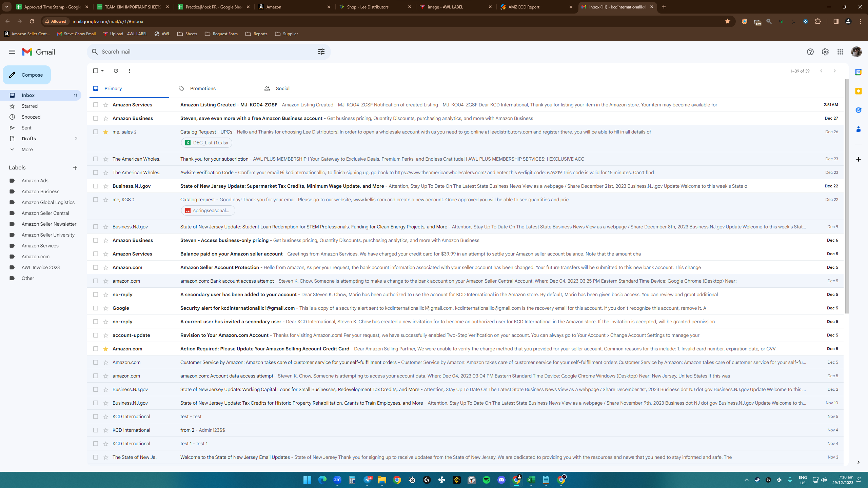Bookmark this page star icon

[727, 21]
